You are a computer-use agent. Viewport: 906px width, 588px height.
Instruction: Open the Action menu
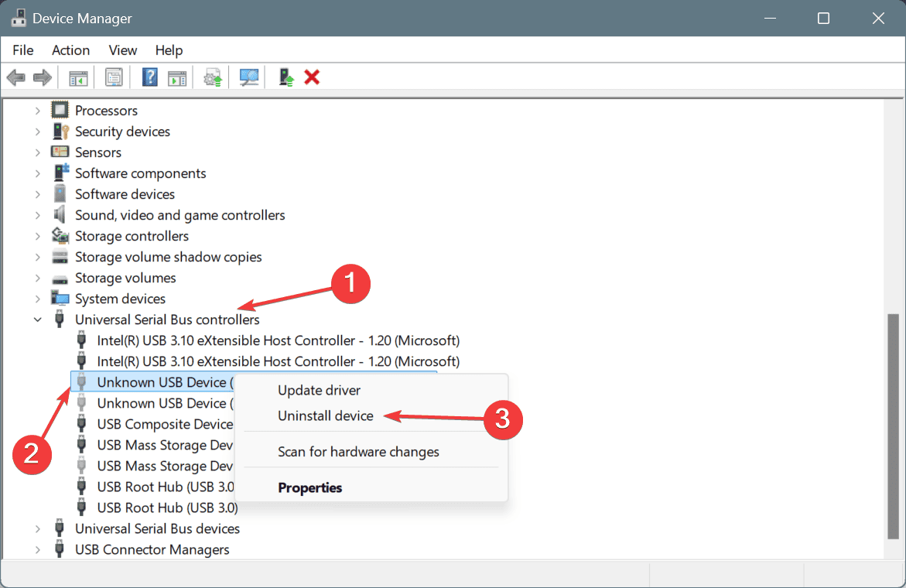point(70,50)
